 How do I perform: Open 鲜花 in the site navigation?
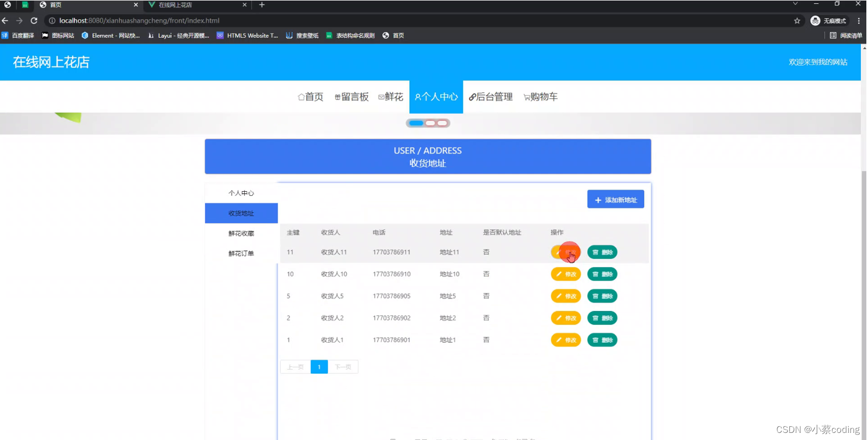click(391, 97)
